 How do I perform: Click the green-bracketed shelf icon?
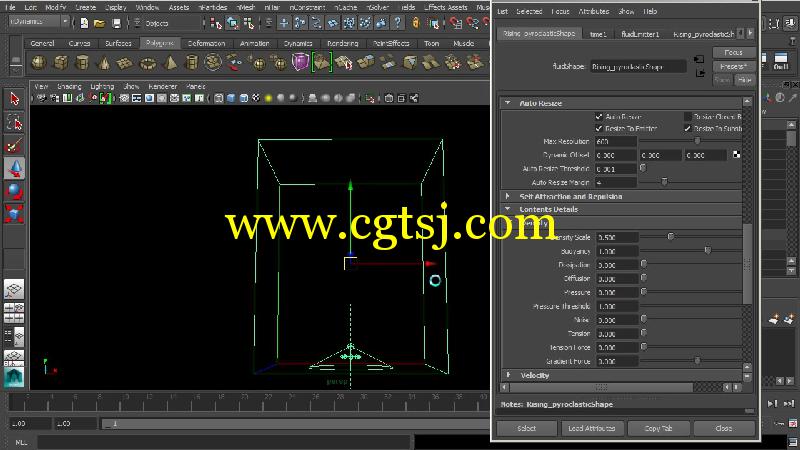(322, 62)
